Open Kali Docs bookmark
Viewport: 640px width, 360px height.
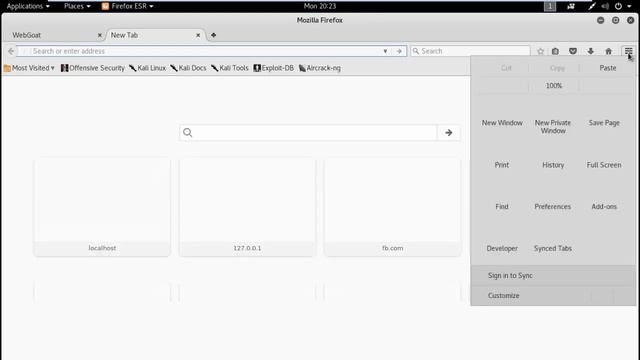pos(188,68)
